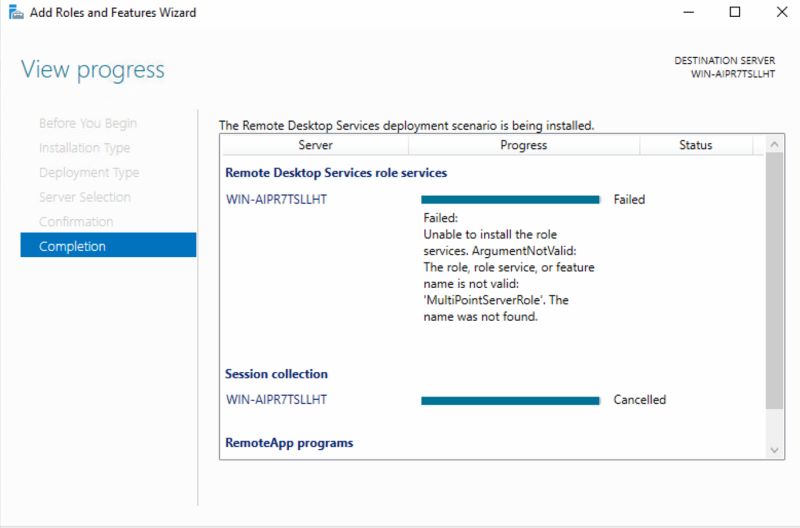Click the View progress page title
The width and height of the screenshot is (800, 528).
(x=93, y=70)
